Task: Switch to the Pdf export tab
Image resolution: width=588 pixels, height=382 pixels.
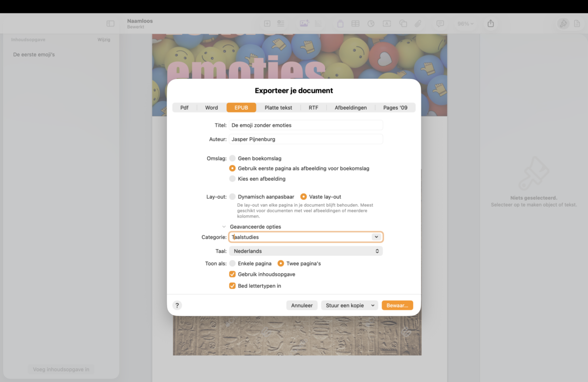Action: click(x=184, y=108)
